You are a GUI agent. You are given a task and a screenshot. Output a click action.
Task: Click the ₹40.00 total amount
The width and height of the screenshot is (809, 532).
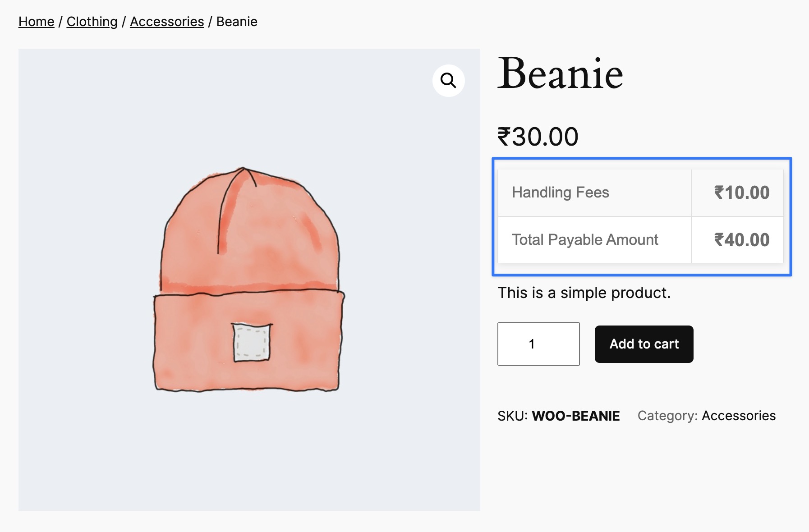coord(742,240)
